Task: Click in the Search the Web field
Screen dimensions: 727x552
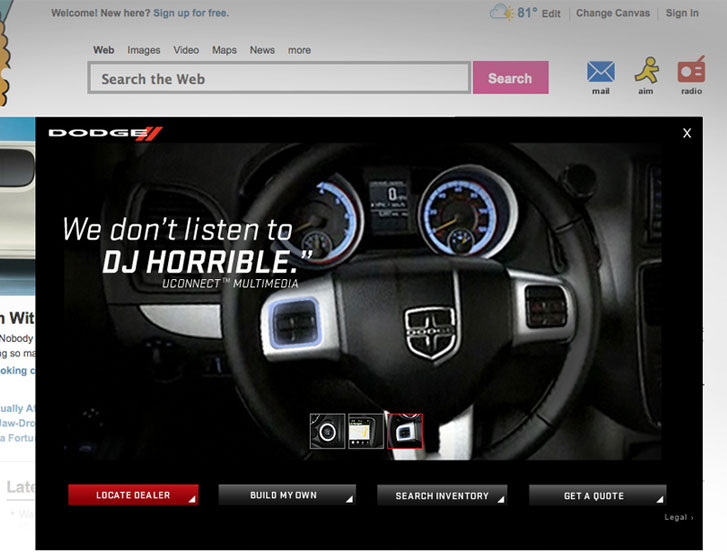Action: pos(278,78)
